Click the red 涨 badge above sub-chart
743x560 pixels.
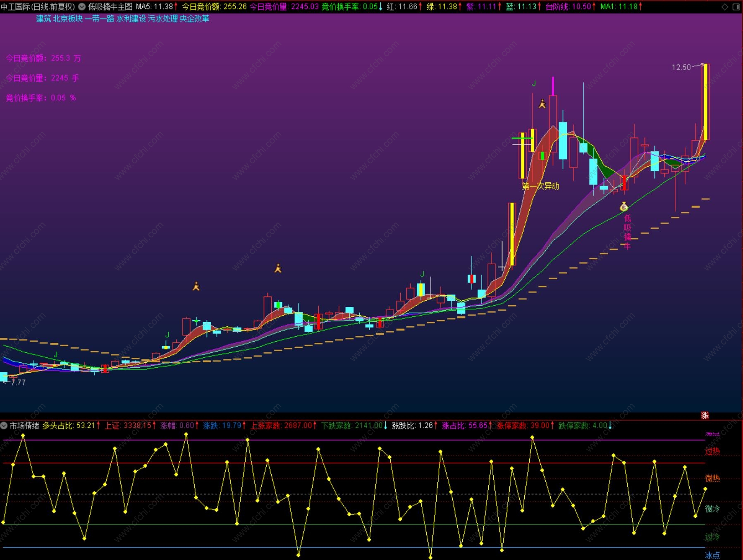[x=705, y=416]
